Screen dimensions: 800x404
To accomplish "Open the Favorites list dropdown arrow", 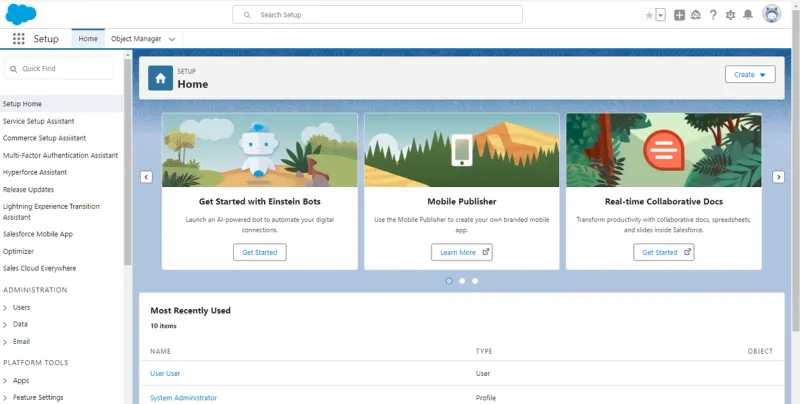I will click(661, 15).
